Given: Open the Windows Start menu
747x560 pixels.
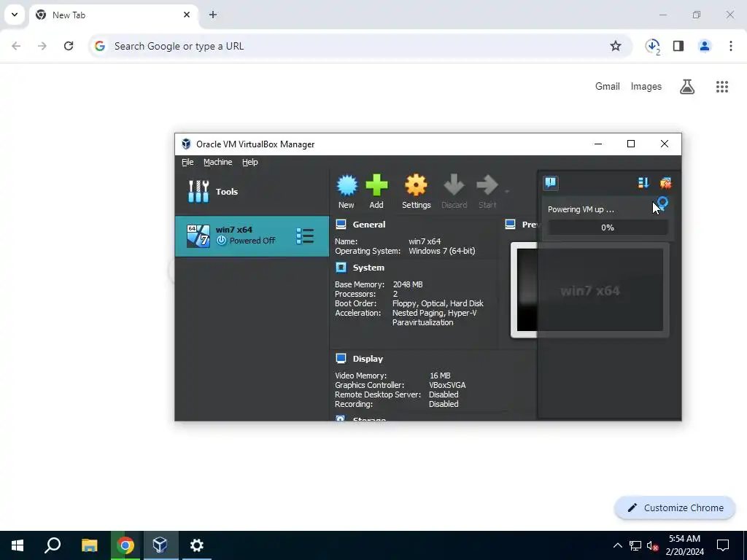Looking at the screenshot, I should coord(18,545).
